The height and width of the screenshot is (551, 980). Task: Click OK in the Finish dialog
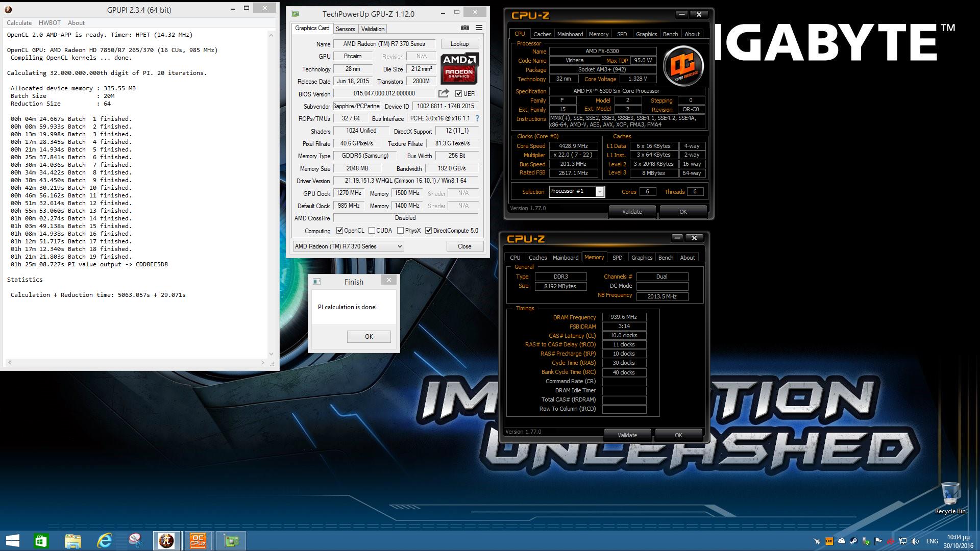point(369,337)
